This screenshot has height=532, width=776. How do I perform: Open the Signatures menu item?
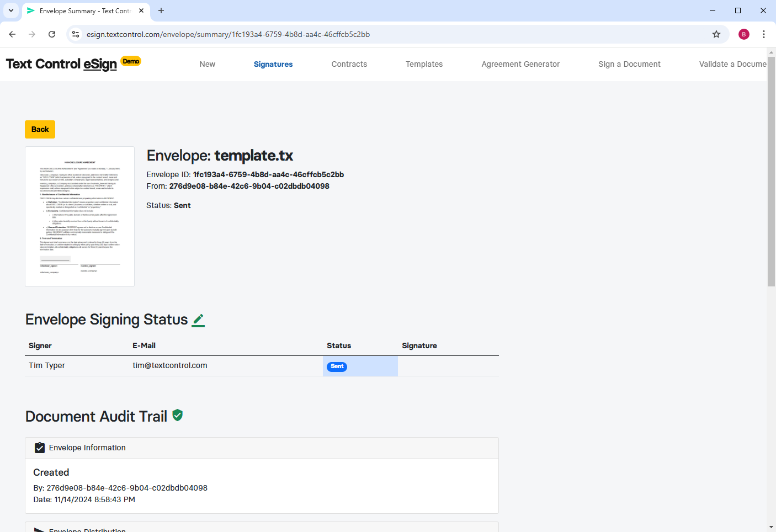273,64
